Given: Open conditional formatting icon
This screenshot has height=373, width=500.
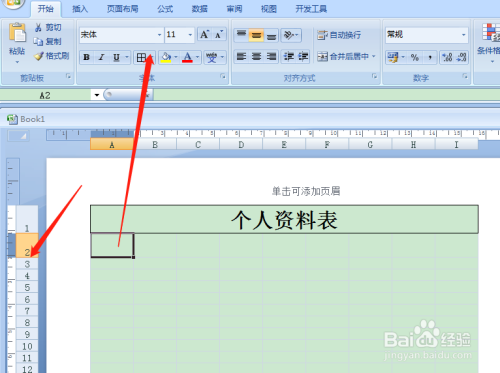Looking at the screenshot, I should 491,33.
